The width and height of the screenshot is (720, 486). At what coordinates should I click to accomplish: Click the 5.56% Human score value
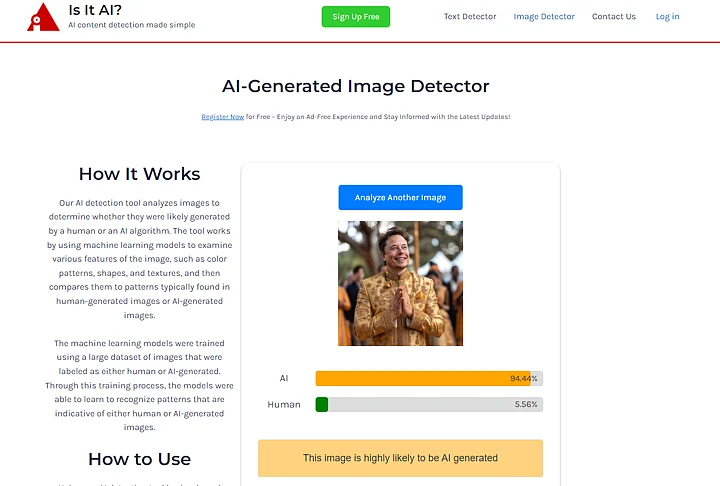(x=526, y=405)
